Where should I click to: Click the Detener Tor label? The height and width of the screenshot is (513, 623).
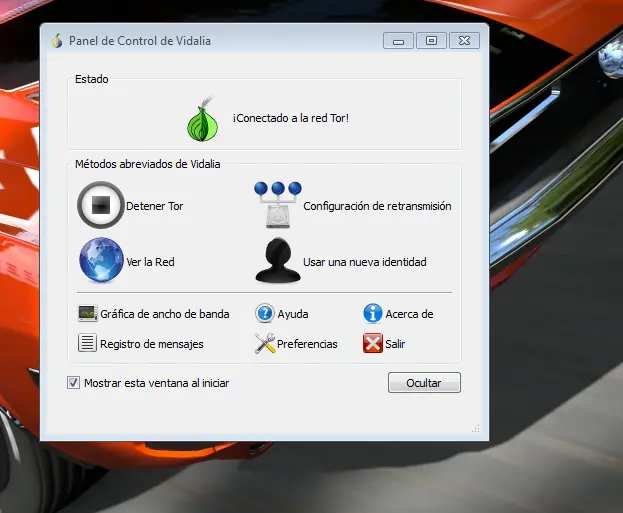[x=155, y=206]
